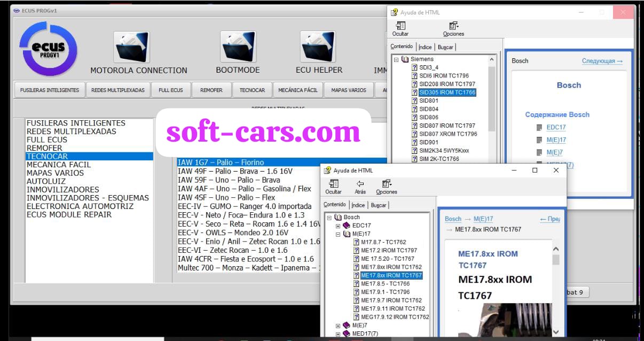
Task: Select the ME17.2 IROM TC1797 topic
Action: point(389,250)
